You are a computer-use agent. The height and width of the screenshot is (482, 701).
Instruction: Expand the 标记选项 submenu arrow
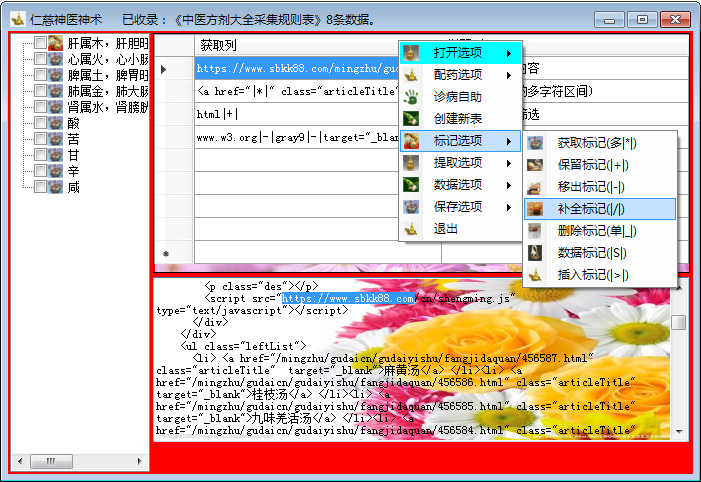509,141
